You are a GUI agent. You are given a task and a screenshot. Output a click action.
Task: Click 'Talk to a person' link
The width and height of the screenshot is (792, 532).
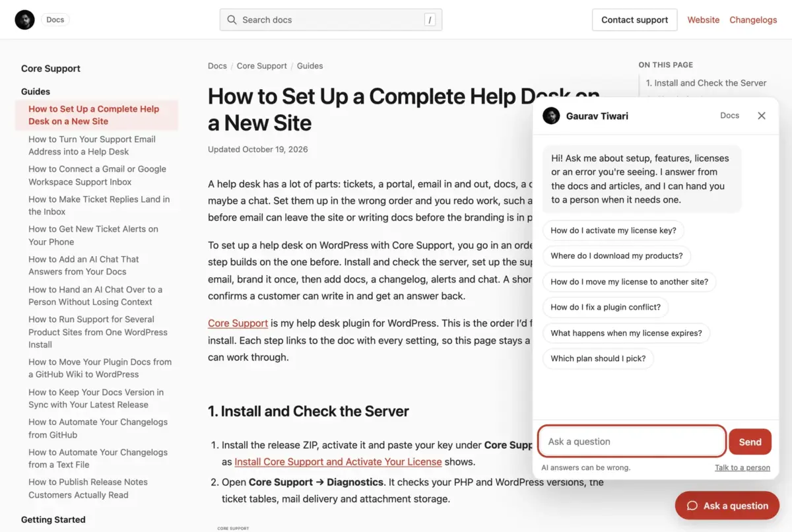[x=742, y=467]
